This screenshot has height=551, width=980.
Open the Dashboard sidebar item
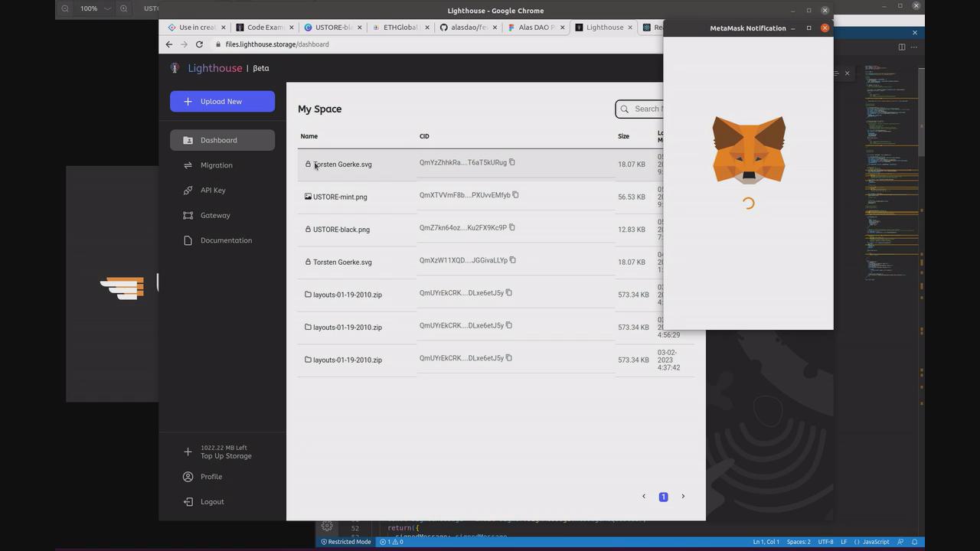pos(222,140)
